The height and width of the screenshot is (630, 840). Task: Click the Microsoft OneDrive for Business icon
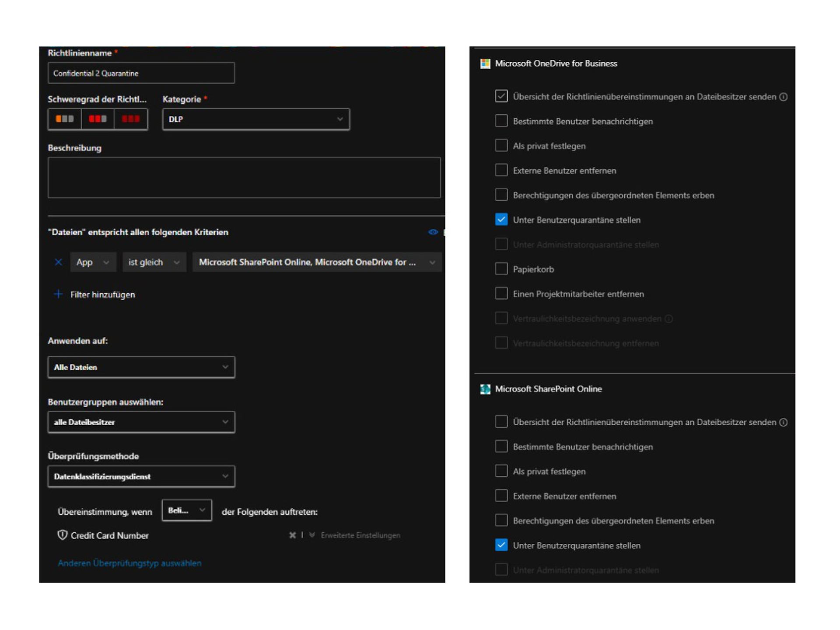(485, 63)
